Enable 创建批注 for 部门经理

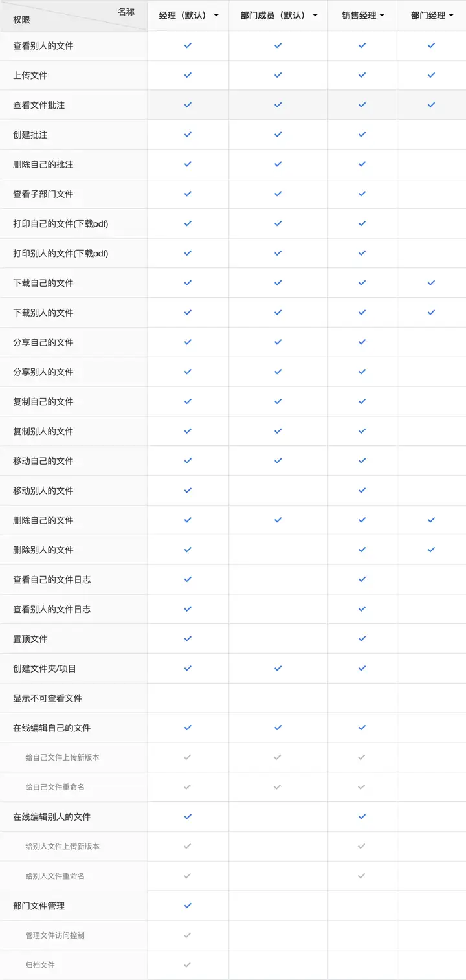(431, 135)
